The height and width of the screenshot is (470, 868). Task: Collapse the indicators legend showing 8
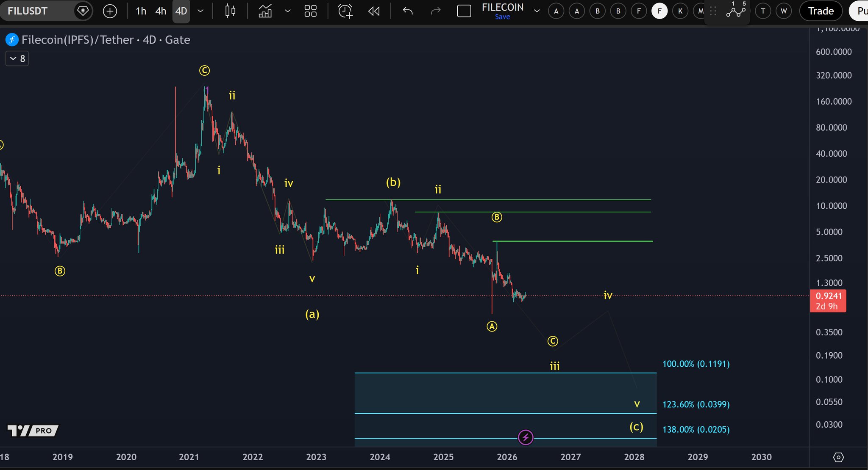(17, 58)
